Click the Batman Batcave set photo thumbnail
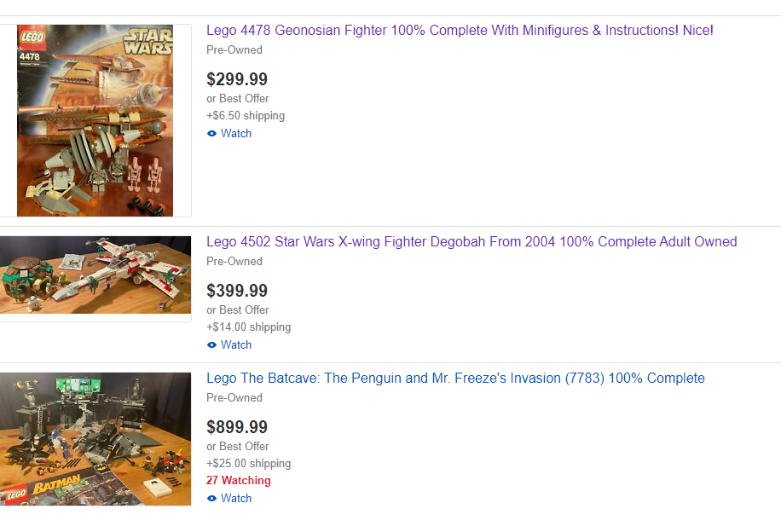The width and height of the screenshot is (781, 532). point(95,439)
